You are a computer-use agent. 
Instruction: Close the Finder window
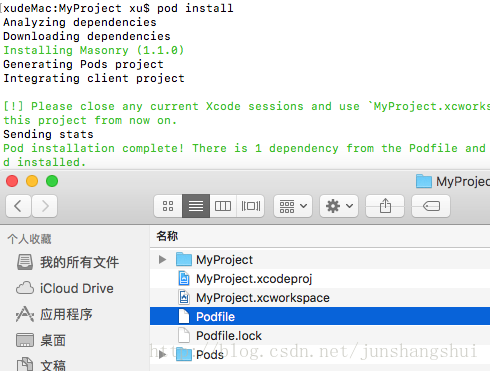[12, 181]
